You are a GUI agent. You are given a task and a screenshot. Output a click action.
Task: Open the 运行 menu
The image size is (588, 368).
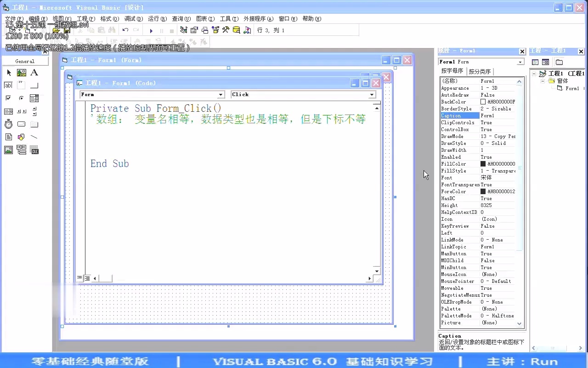tap(156, 19)
